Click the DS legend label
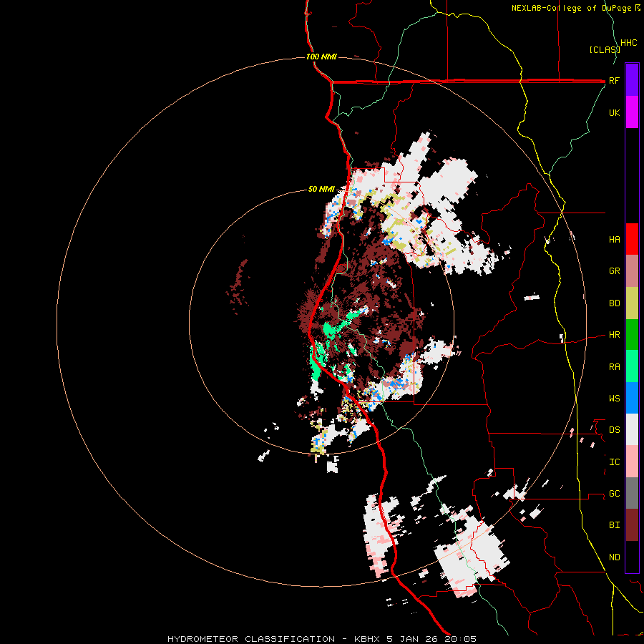Screen dimensions: 644x644 click(614, 429)
